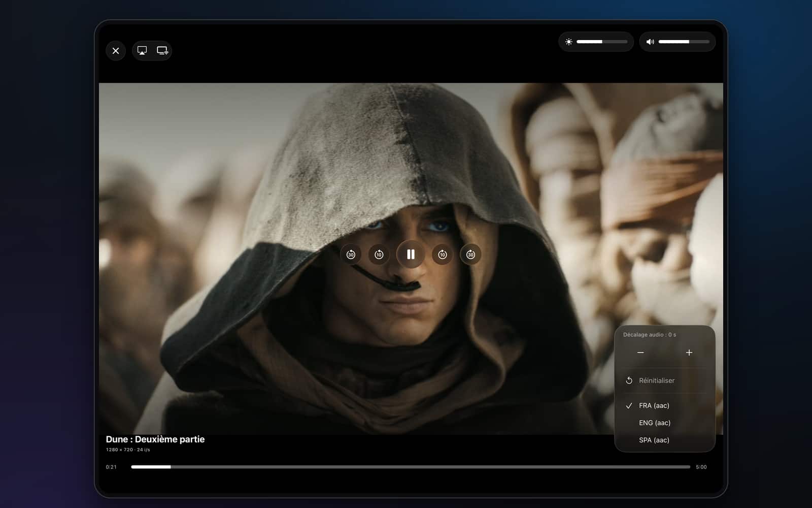Click the 5:00 duration label
The height and width of the screenshot is (508, 812).
(701, 467)
